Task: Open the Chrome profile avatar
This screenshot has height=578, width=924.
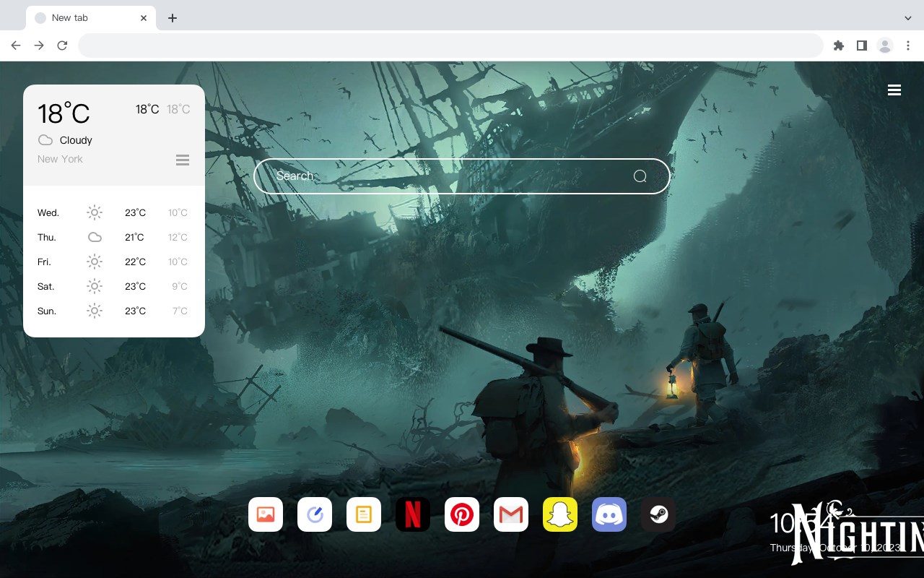Action: (885, 46)
